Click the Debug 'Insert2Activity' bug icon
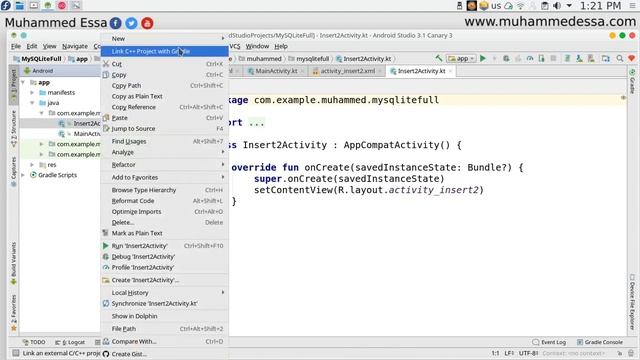The height and width of the screenshot is (360, 640). (106, 256)
